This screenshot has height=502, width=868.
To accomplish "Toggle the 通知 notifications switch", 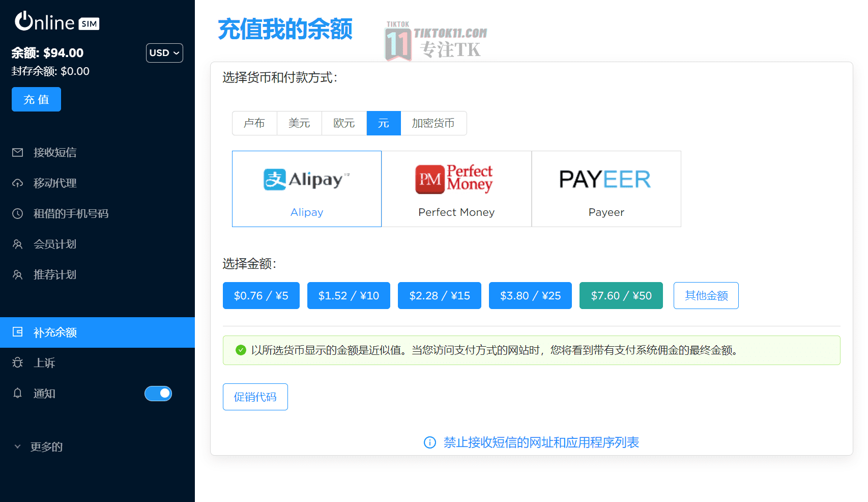I will pos(158,394).
